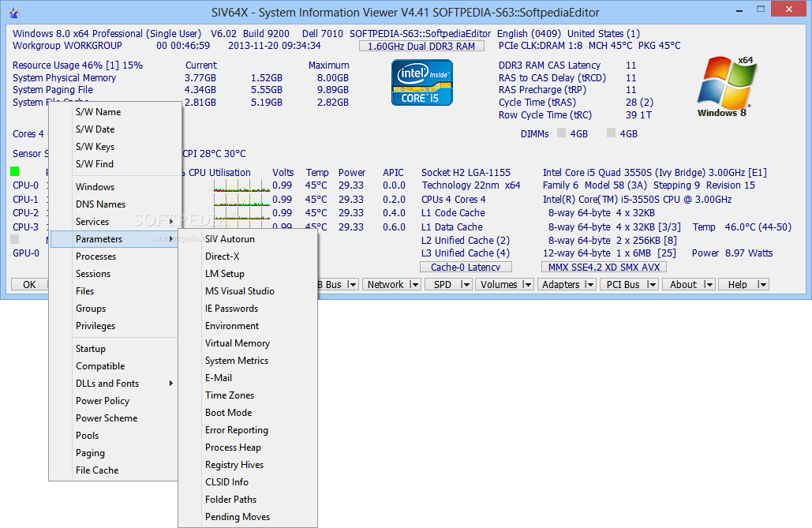Click the MMX SSE4.2 XD SMX AVX button

pyautogui.click(x=604, y=267)
